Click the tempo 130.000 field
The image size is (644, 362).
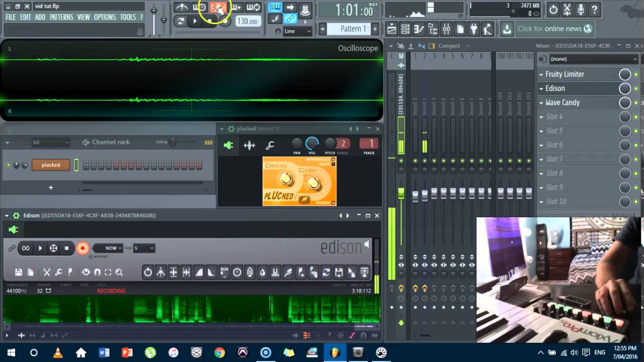(x=248, y=21)
